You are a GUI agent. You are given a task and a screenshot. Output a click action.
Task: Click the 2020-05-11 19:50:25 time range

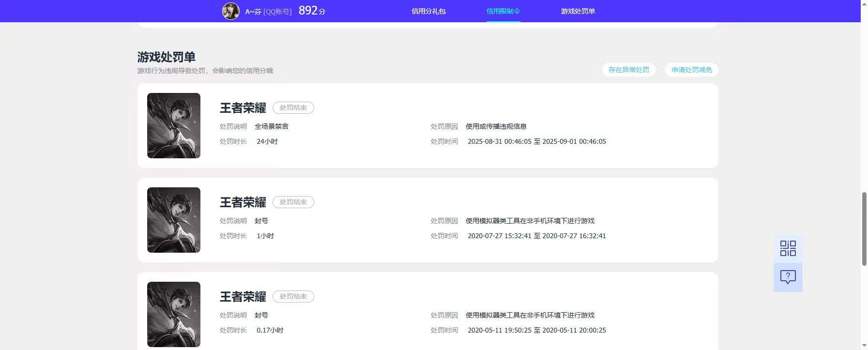pyautogui.click(x=537, y=330)
